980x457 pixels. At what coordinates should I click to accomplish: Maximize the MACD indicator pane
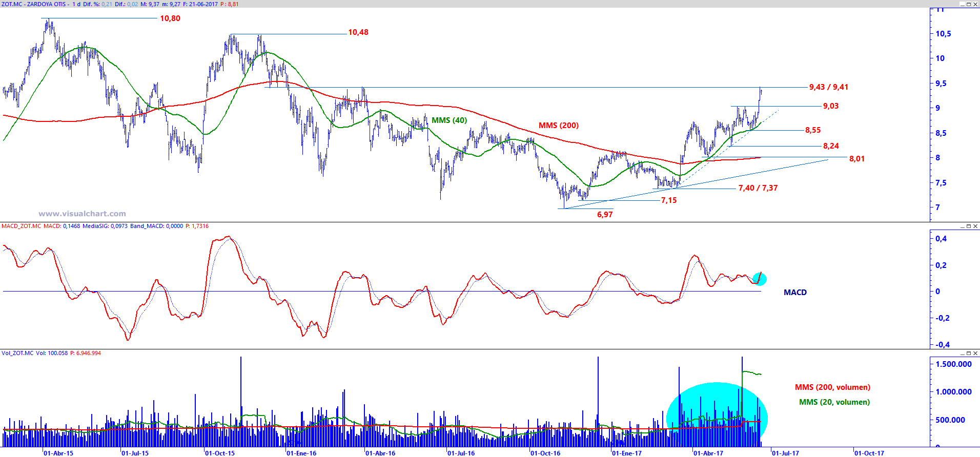coord(969,226)
